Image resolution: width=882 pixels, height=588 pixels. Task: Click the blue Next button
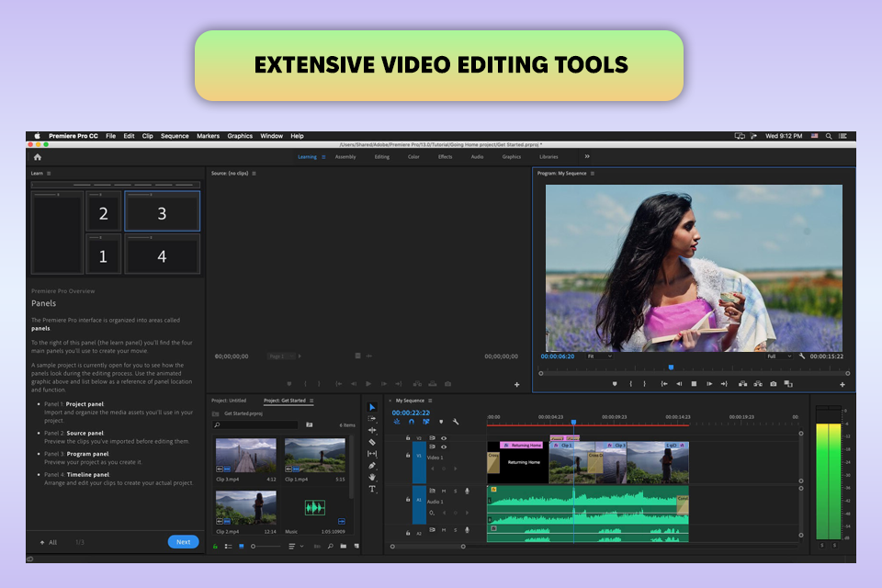click(x=184, y=542)
